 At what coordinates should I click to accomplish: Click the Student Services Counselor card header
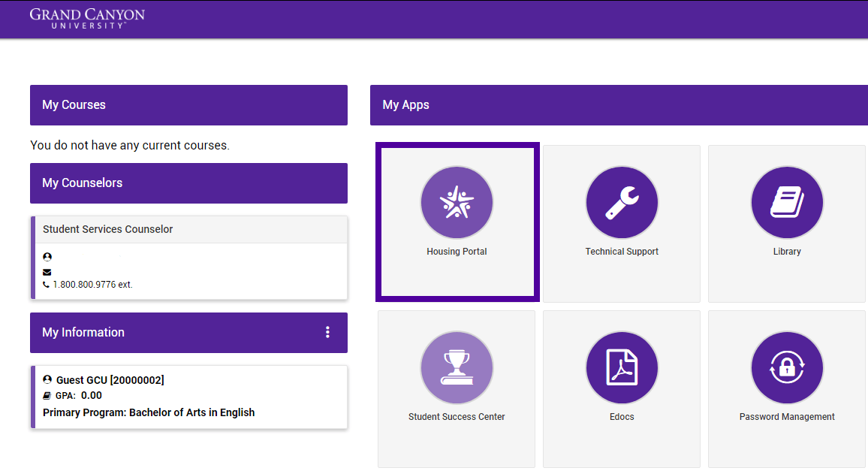point(190,229)
